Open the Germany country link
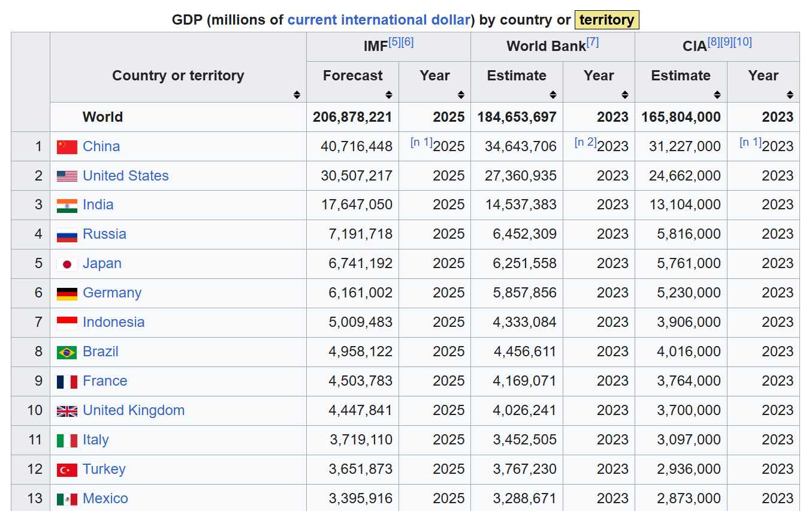The width and height of the screenshot is (812, 511). (x=112, y=293)
